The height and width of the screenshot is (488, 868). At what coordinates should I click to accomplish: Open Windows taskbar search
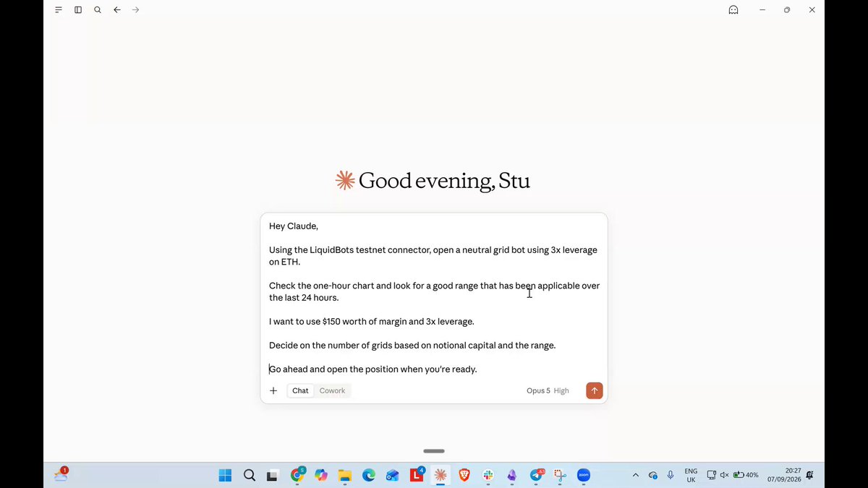coord(250,475)
